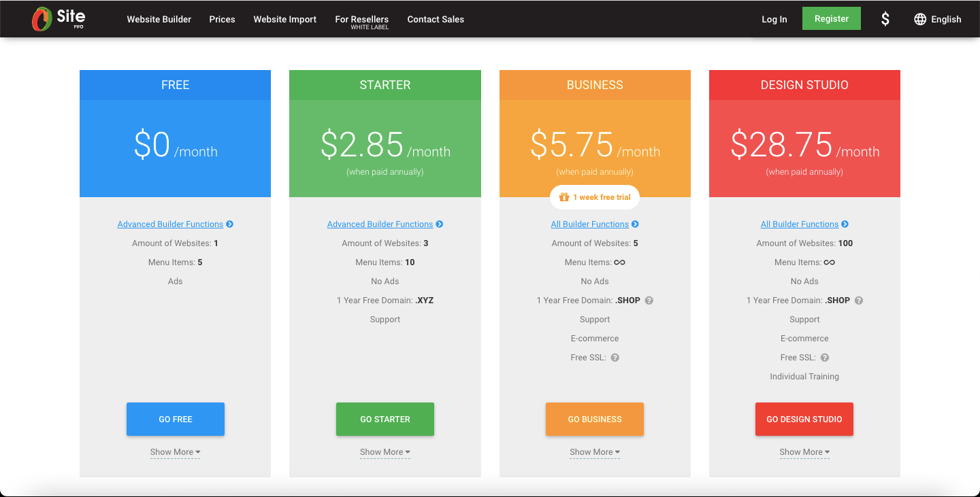Click the GO DESIGN STUDIO button

coord(804,419)
